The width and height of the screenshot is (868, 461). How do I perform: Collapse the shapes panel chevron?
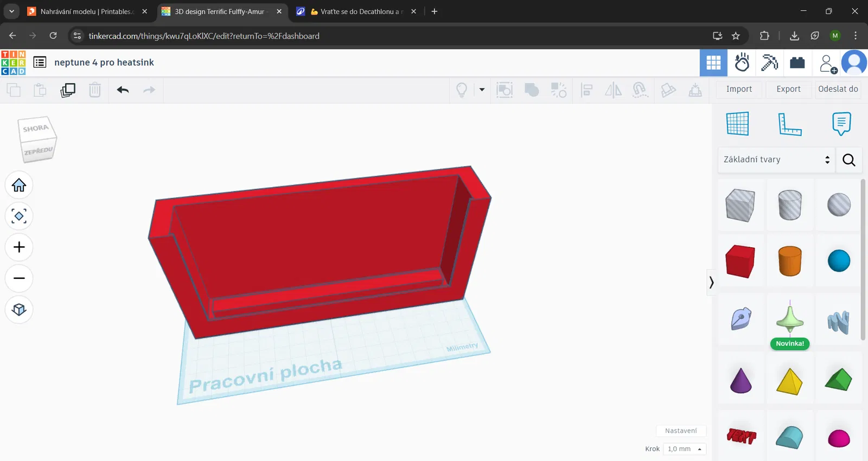(x=711, y=283)
